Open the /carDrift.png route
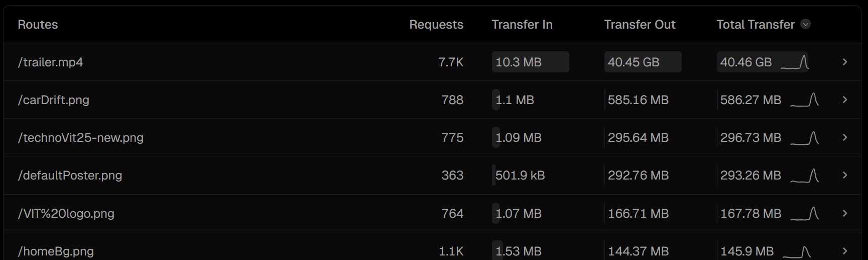Image resolution: width=868 pixels, height=260 pixels. (53, 100)
